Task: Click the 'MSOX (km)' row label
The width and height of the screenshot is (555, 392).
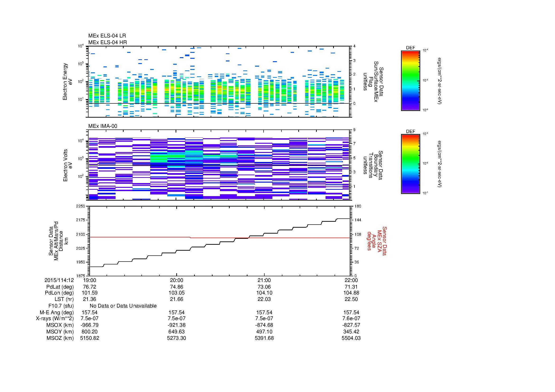Action: (60, 325)
